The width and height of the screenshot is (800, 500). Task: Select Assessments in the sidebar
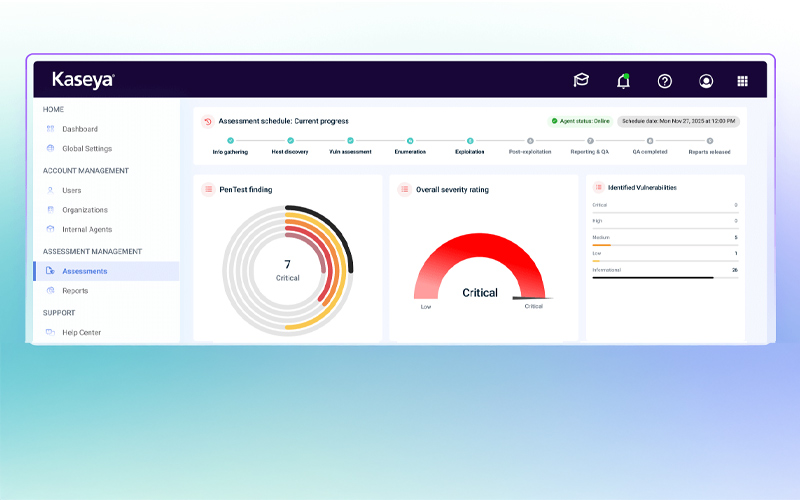pyautogui.click(x=84, y=271)
